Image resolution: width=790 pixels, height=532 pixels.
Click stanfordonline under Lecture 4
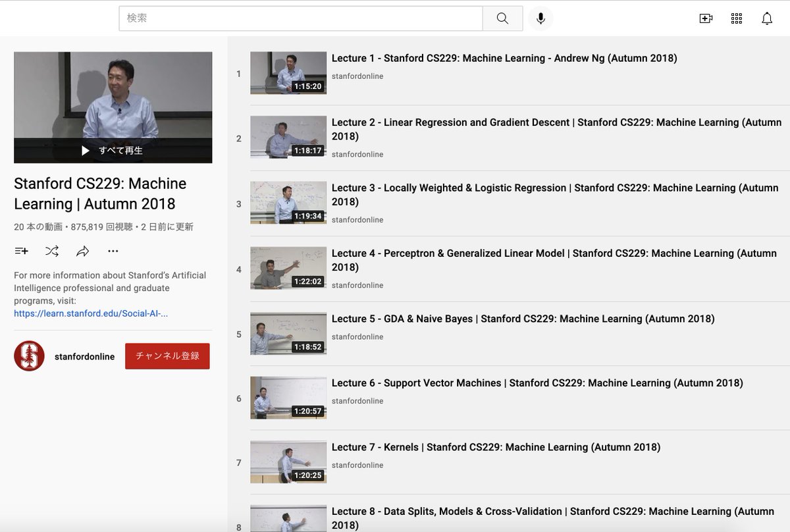pos(357,285)
